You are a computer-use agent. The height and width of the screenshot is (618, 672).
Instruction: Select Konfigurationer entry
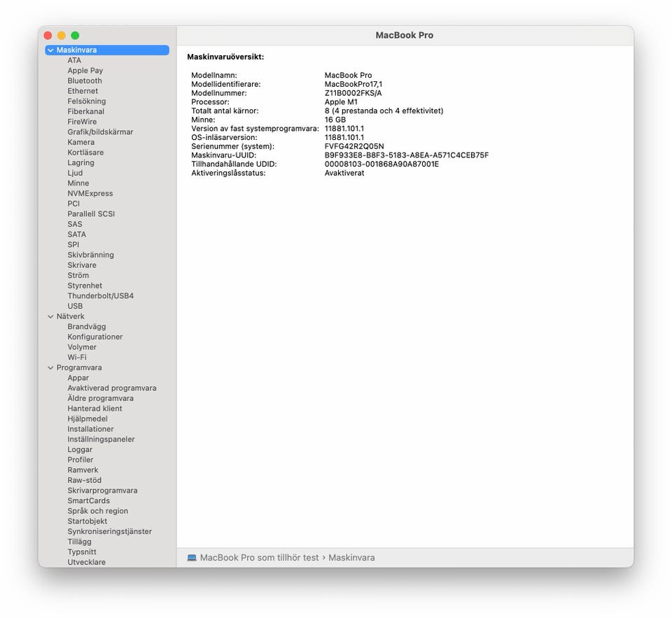click(x=94, y=337)
